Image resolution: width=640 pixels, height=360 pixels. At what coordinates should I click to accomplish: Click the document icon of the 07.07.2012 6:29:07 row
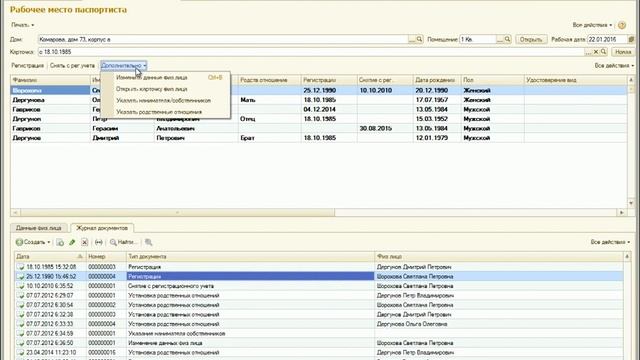coord(21,296)
